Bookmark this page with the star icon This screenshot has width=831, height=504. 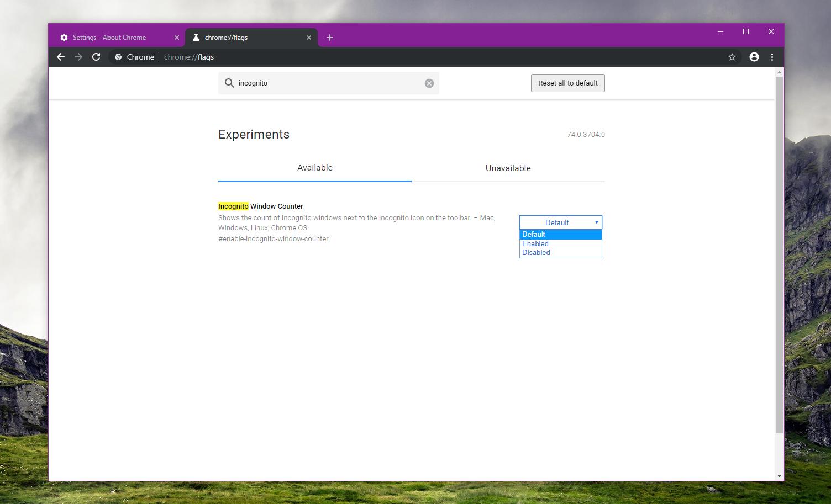click(732, 57)
